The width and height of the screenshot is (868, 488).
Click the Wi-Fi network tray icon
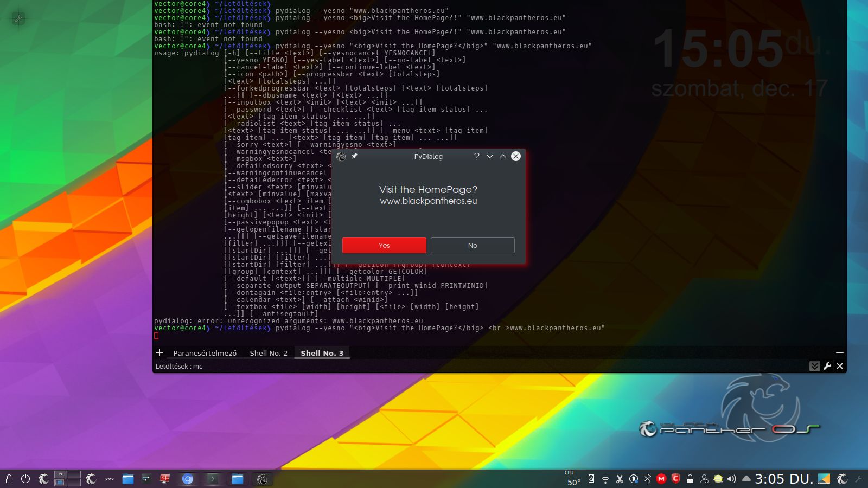605,479
